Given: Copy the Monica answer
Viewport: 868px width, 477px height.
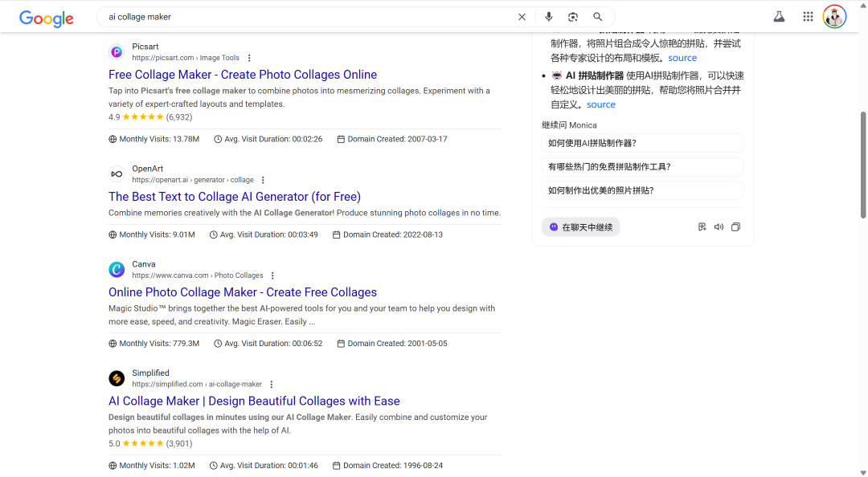Looking at the screenshot, I should [735, 227].
